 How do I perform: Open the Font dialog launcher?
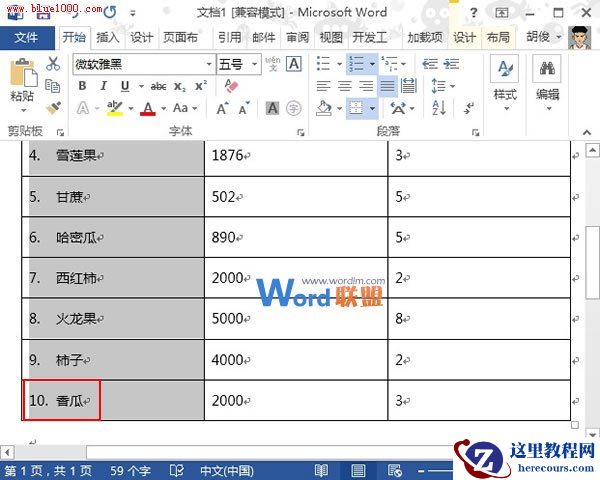tap(301, 132)
